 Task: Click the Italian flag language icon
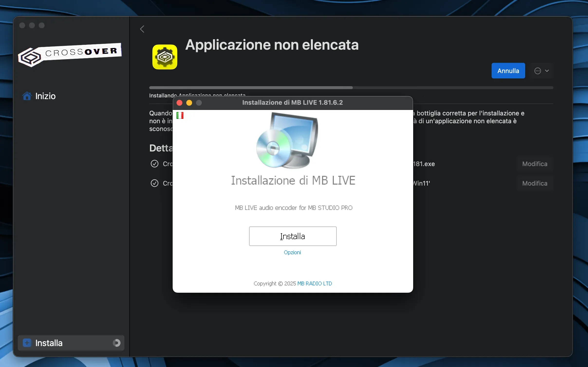click(180, 115)
